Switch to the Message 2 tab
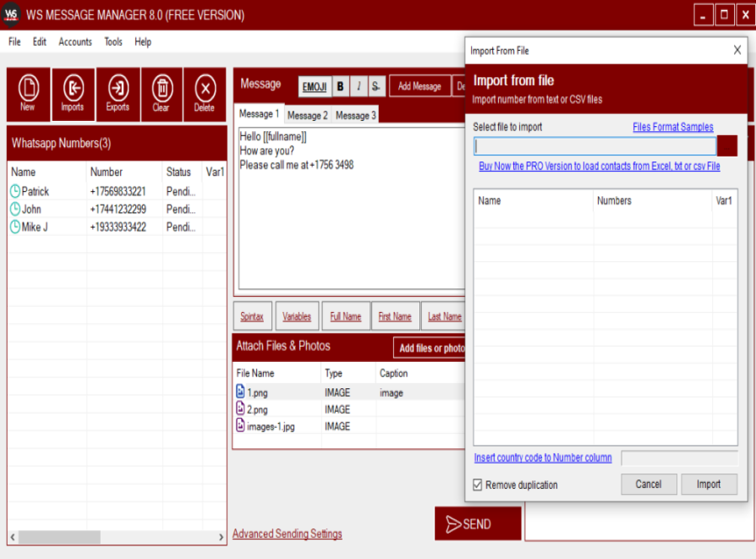Viewport: 756px width, 559px height. 307,115
